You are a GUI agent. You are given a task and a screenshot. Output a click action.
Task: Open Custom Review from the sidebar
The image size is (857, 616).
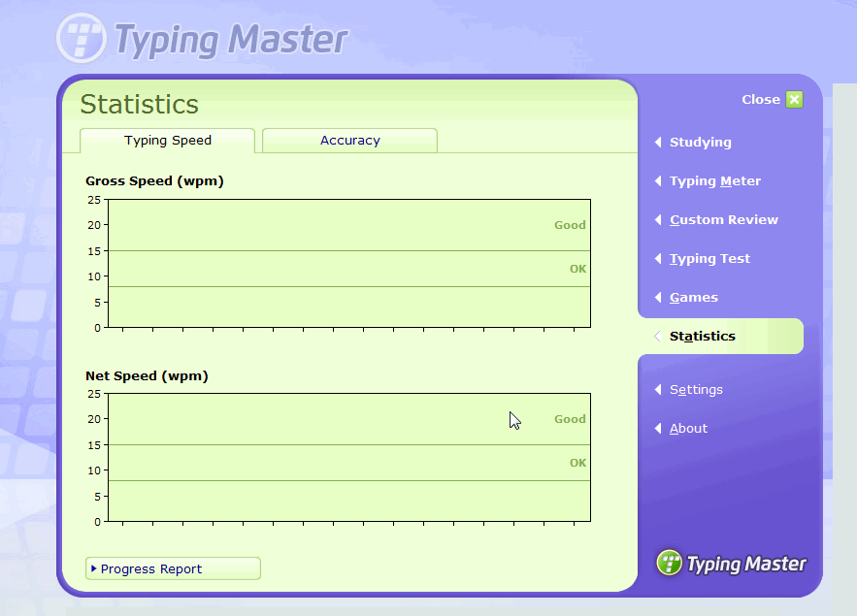[x=724, y=219]
